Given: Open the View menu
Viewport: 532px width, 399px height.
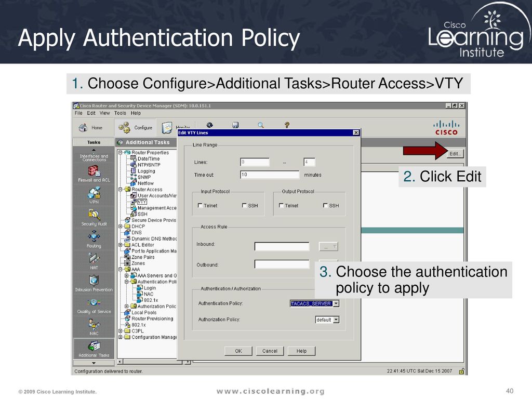Looking at the screenshot, I should 104,113.
